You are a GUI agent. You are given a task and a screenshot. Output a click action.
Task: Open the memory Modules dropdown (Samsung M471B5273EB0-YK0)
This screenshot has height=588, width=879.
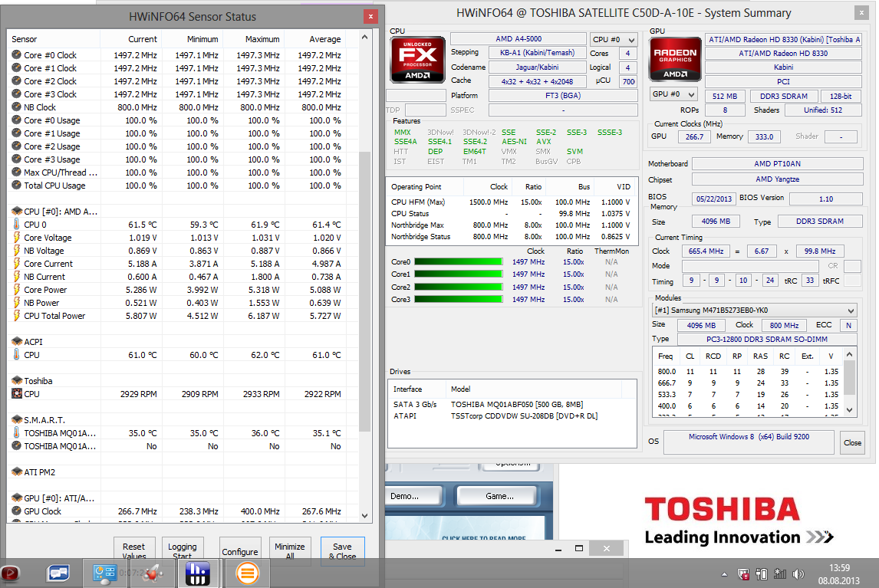[755, 310]
